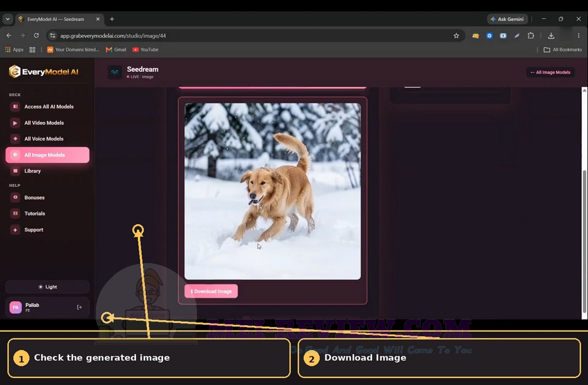Click the Ask Gemini button
This screenshot has height=385, width=588.
pos(508,19)
